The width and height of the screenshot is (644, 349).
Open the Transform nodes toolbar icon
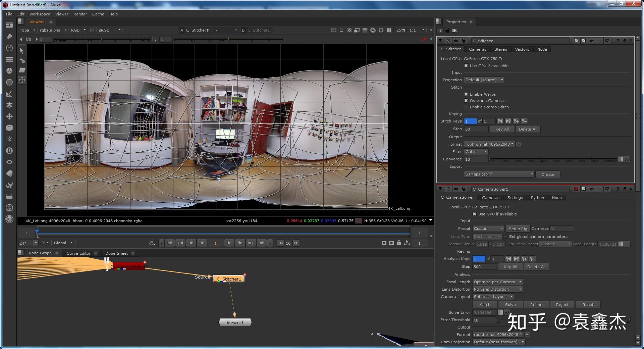point(9,116)
